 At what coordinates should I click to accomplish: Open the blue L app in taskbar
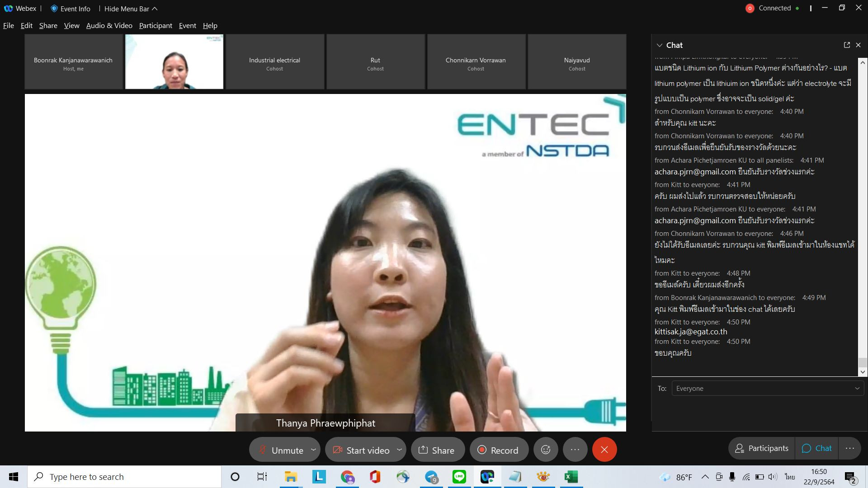click(319, 477)
